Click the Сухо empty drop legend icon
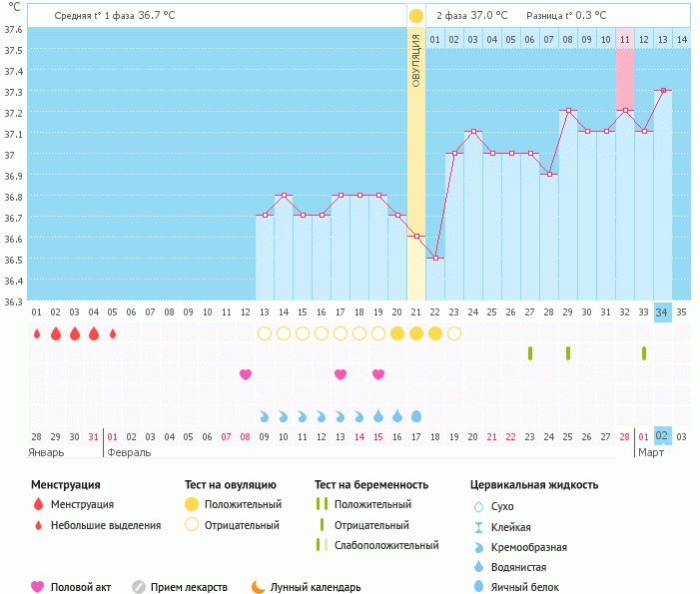The image size is (700, 594). pyautogui.click(x=478, y=507)
